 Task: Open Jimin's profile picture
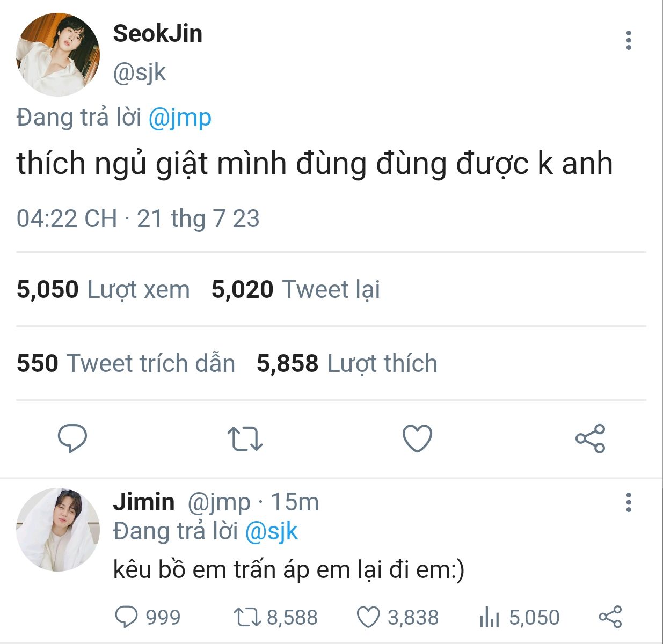click(x=58, y=529)
